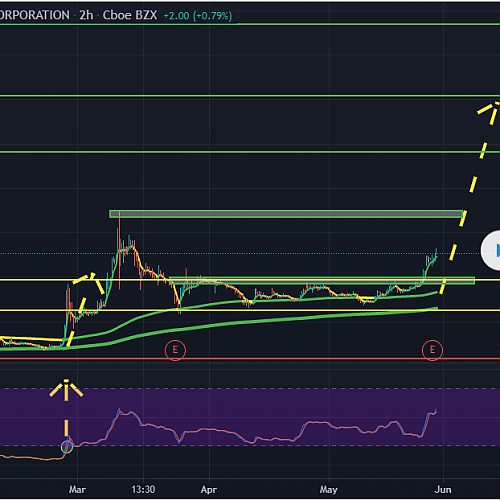
Task: Click the Cboe BZX exchange label
Action: tap(130, 15)
